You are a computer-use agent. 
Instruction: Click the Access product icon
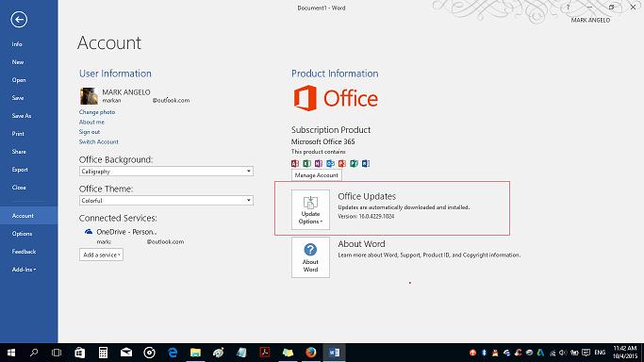pyautogui.click(x=295, y=163)
